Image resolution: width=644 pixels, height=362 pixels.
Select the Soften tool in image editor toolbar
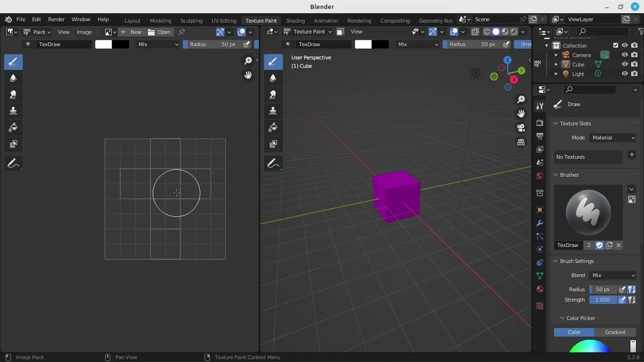[13, 78]
